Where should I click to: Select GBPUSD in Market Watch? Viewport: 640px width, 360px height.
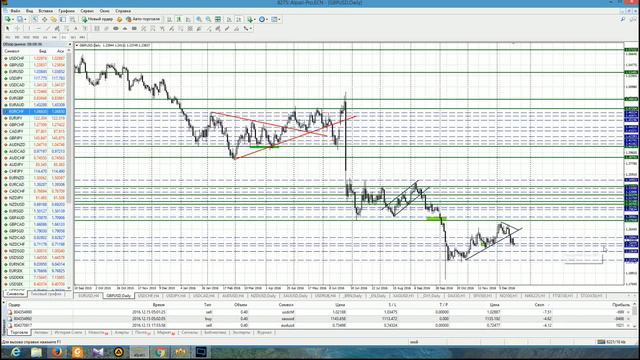tap(35, 65)
